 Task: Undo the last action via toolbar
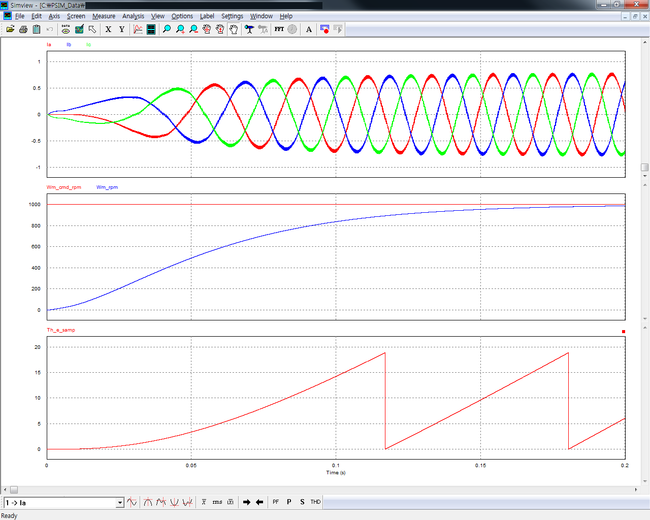[x=50, y=29]
